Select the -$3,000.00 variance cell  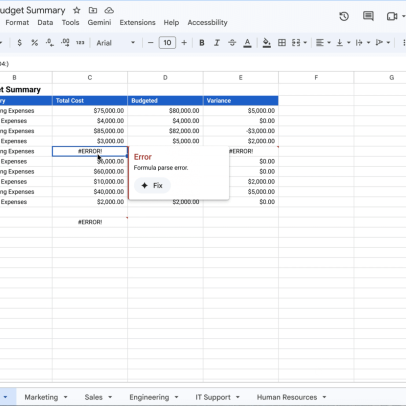coord(241,131)
